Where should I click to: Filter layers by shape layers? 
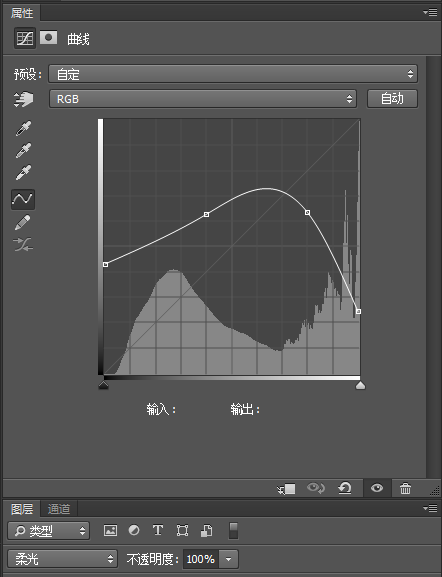click(182, 530)
